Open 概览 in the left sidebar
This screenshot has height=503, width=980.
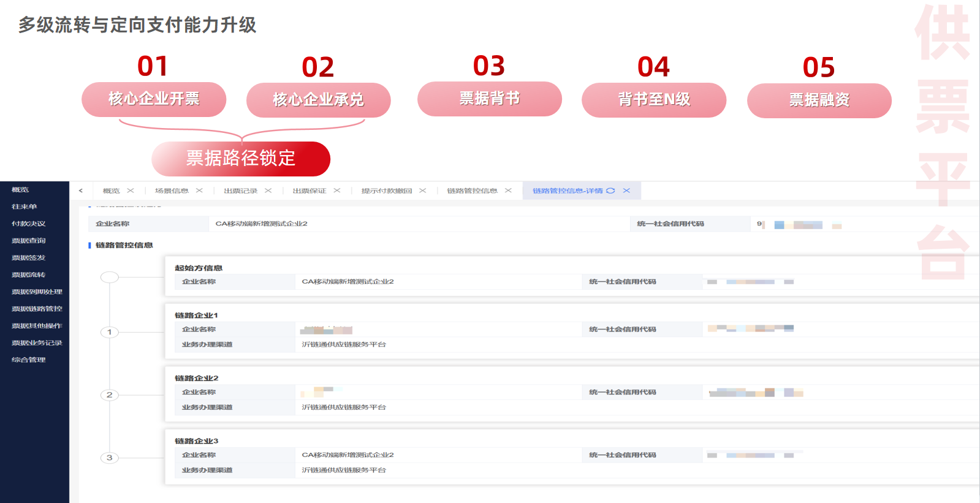pyautogui.click(x=20, y=190)
